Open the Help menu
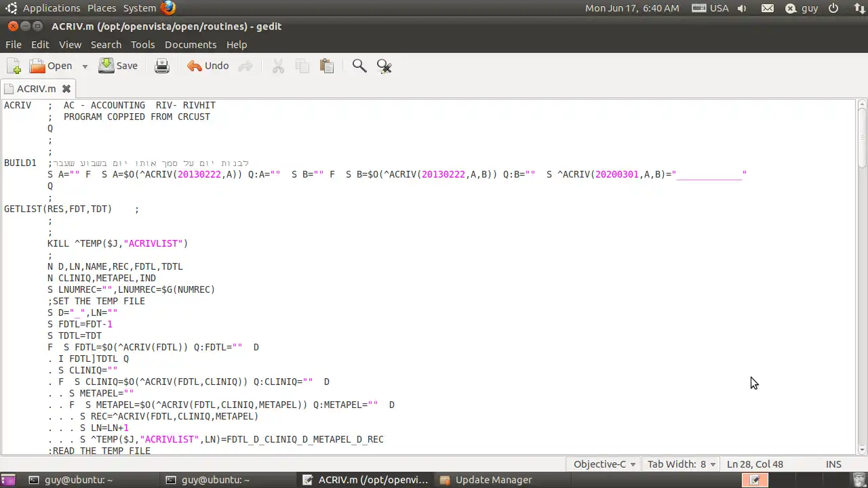Screen dimensions: 868x488 pos(237,45)
